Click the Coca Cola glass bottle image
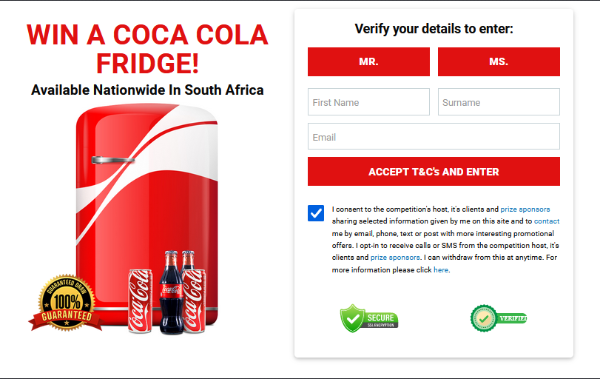Screen dimensions: 600x379 click(x=171, y=292)
